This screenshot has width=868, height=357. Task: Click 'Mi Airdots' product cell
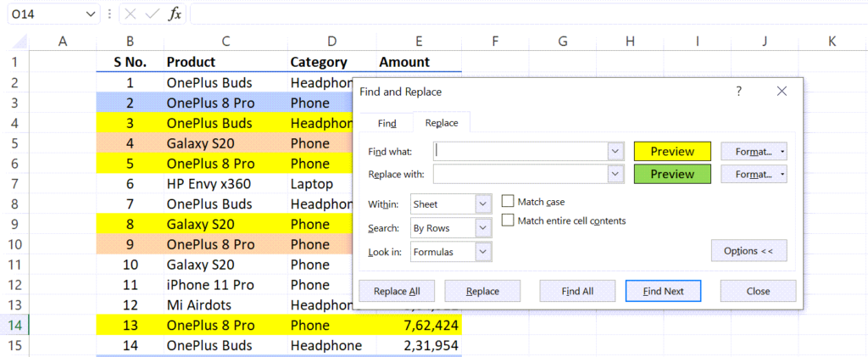tap(225, 305)
